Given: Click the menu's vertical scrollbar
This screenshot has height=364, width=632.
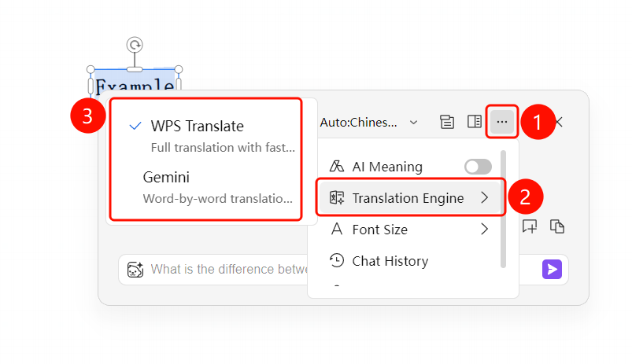Looking at the screenshot, I should (503, 209).
